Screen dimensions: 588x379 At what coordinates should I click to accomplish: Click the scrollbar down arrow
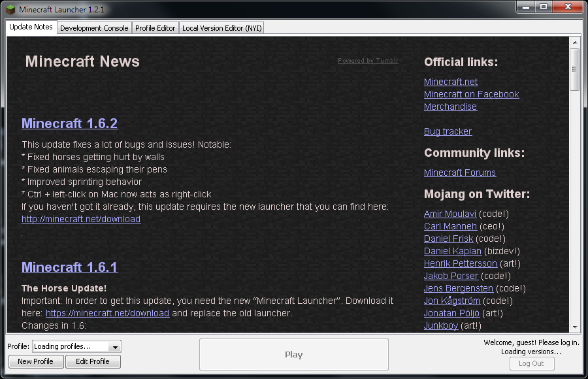pos(575,327)
